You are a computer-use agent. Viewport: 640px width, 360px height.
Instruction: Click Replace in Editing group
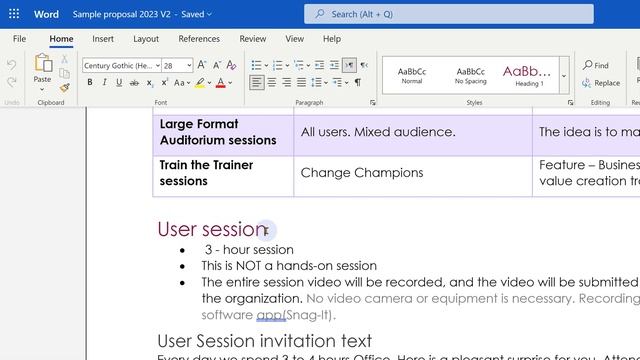pos(601,83)
